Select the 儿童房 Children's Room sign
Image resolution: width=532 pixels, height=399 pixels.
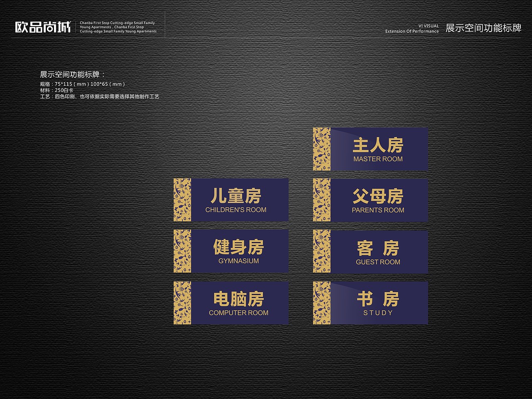231,200
